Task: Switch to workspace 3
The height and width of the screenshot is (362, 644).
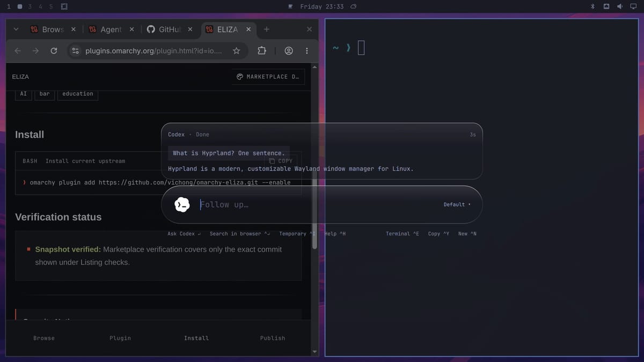Action: (30, 6)
